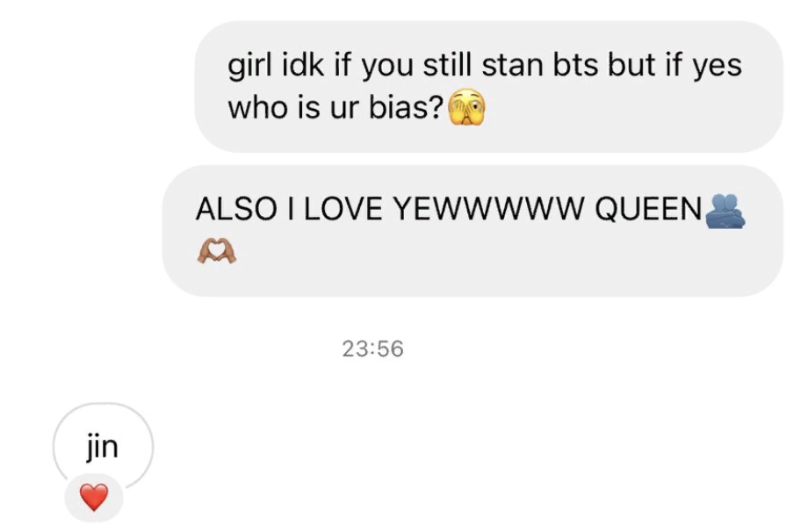Image resolution: width=808 pixels, height=532 pixels.
Task: Click the 23:56 timestamp
Action: point(372,349)
